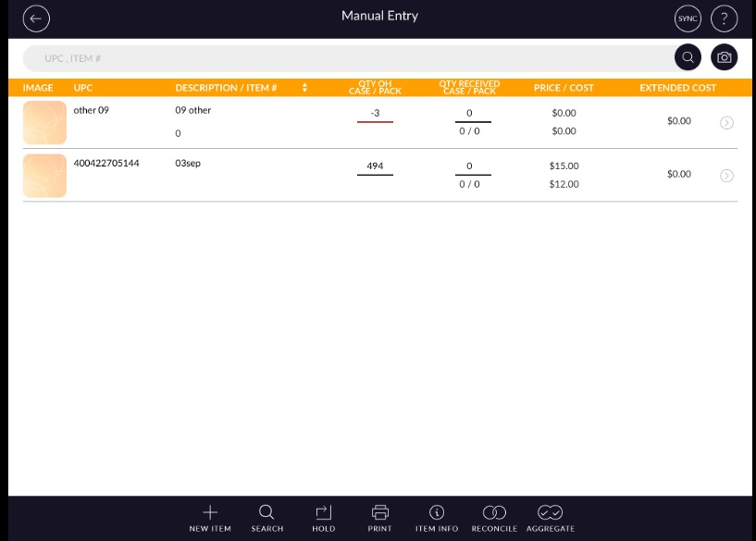The image size is (756, 541).
Task: Click the back arrow icon
Action: coord(36,18)
